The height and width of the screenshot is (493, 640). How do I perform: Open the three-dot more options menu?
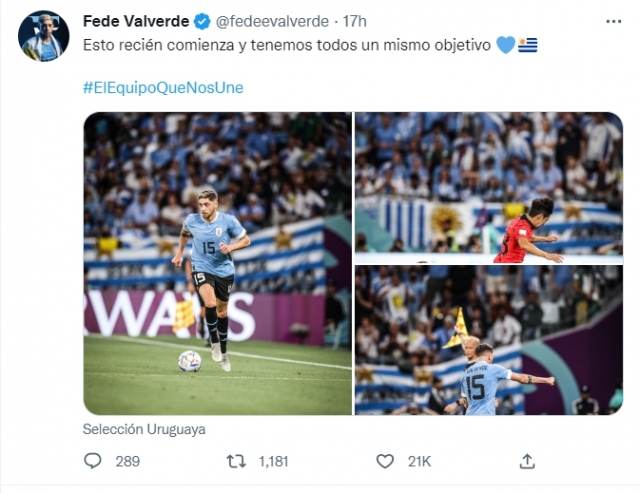[613, 22]
